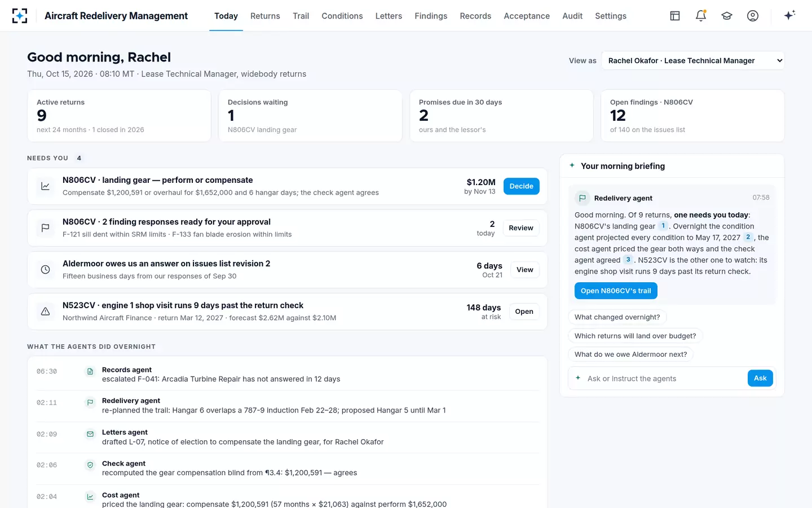Open the Acceptance tab
The height and width of the screenshot is (508, 812).
(527, 16)
